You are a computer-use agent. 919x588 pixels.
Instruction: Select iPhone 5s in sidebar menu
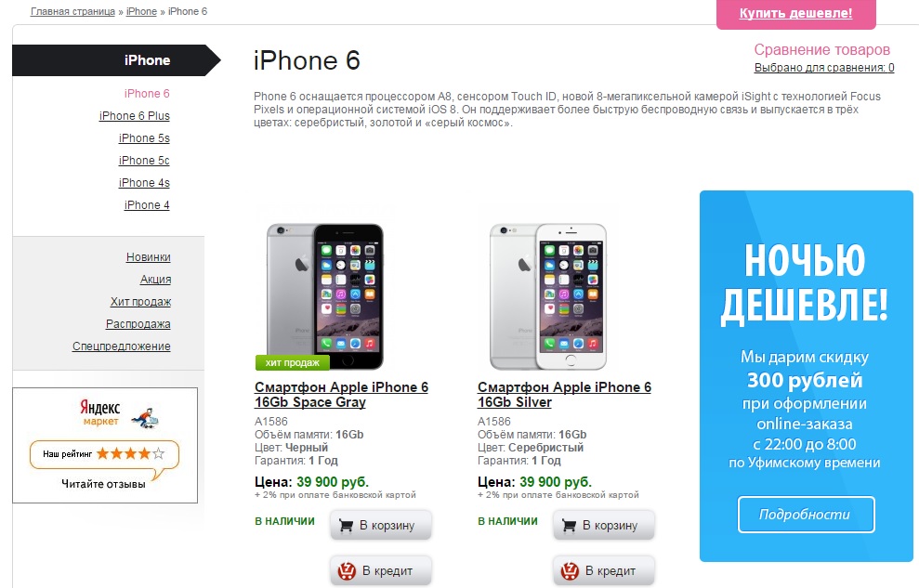[144, 138]
